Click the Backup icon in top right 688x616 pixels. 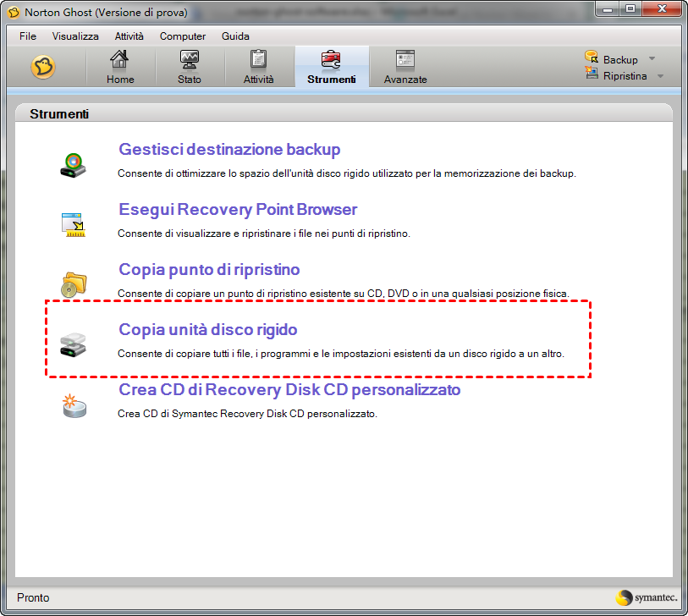[592, 57]
